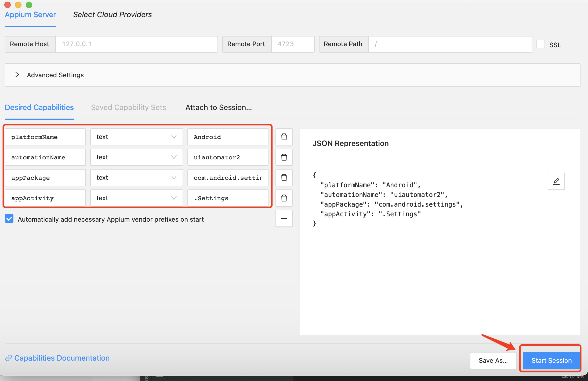Click the Attach to Session link
The image size is (588, 381).
coord(219,107)
